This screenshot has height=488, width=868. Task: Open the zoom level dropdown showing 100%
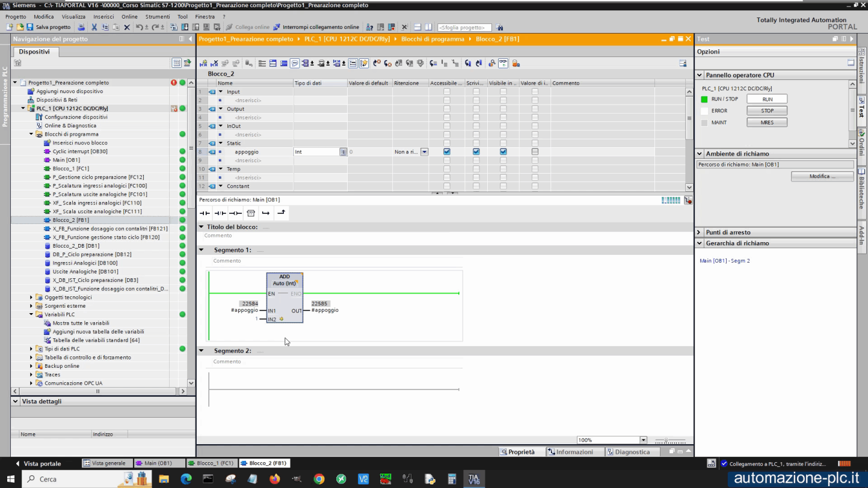[642, 439]
